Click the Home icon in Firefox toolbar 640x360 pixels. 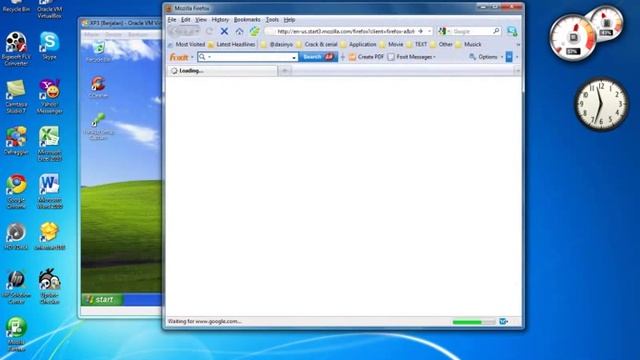[239, 31]
